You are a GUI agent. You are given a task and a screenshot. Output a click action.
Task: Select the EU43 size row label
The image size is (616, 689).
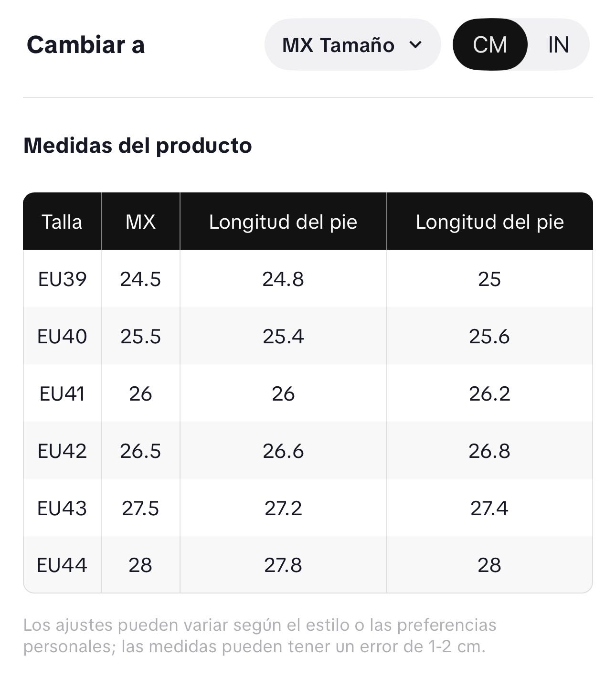62,508
